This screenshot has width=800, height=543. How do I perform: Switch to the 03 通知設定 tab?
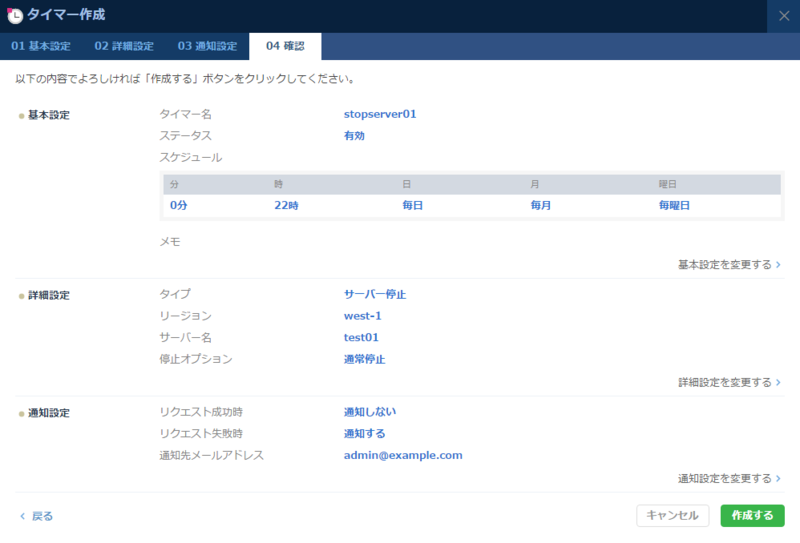click(207, 46)
